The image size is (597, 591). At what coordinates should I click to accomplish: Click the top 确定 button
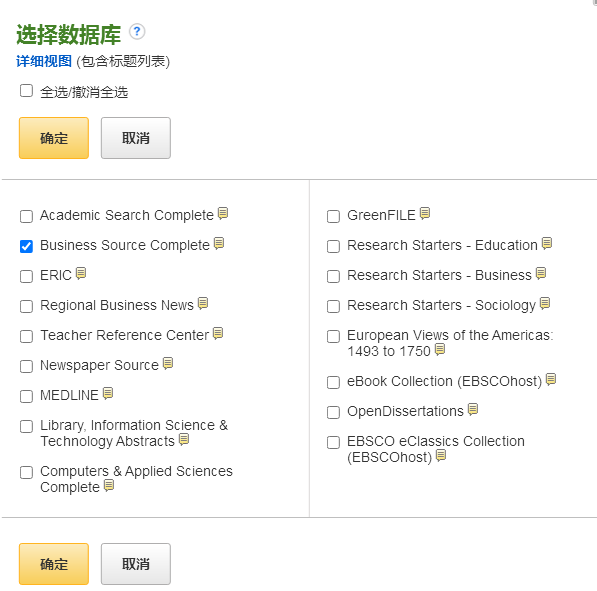[x=54, y=138]
